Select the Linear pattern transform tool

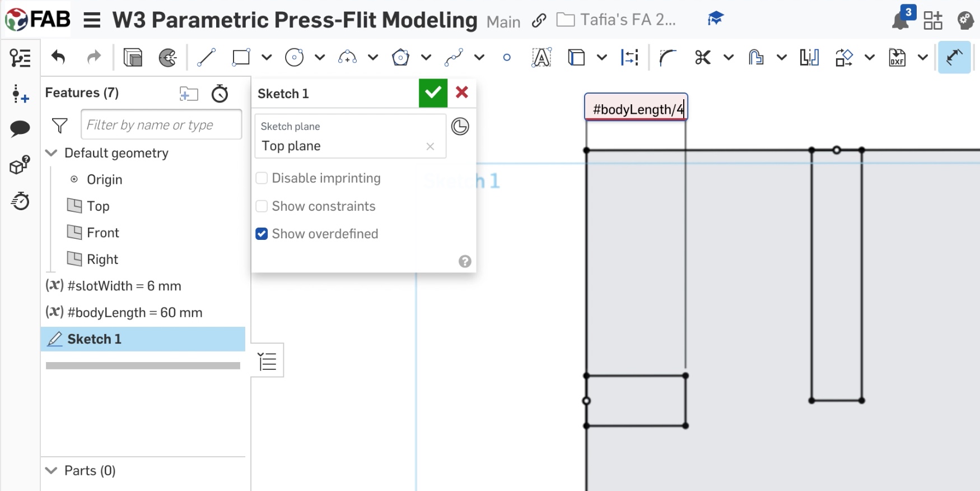pos(844,57)
